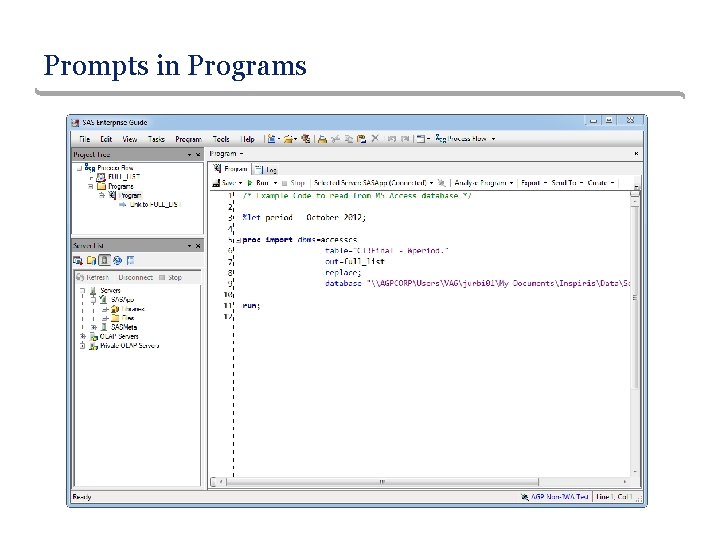Open the Process Flow toolbar dropdown

466,138
